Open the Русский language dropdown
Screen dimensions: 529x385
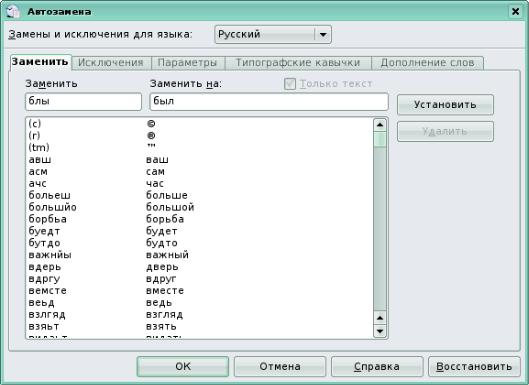pos(273,34)
